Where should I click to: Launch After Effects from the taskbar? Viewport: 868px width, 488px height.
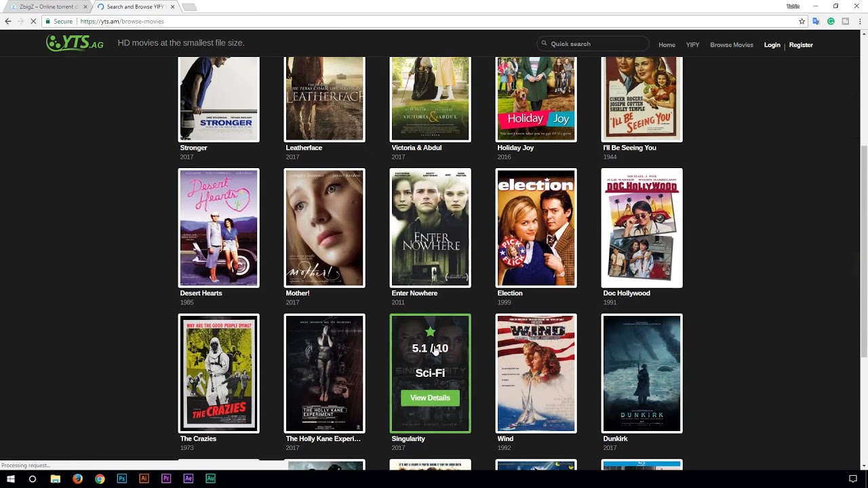189,479
